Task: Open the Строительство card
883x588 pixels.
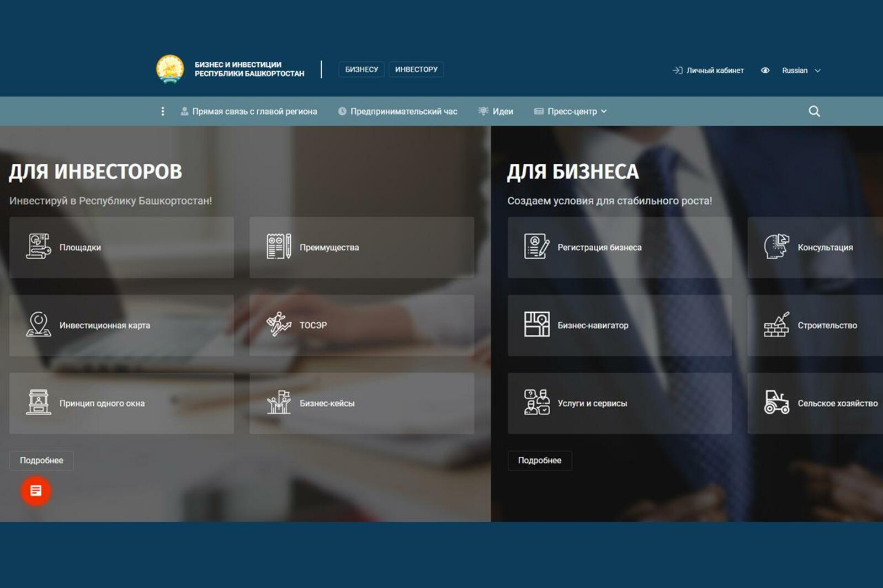Action: pos(815,325)
